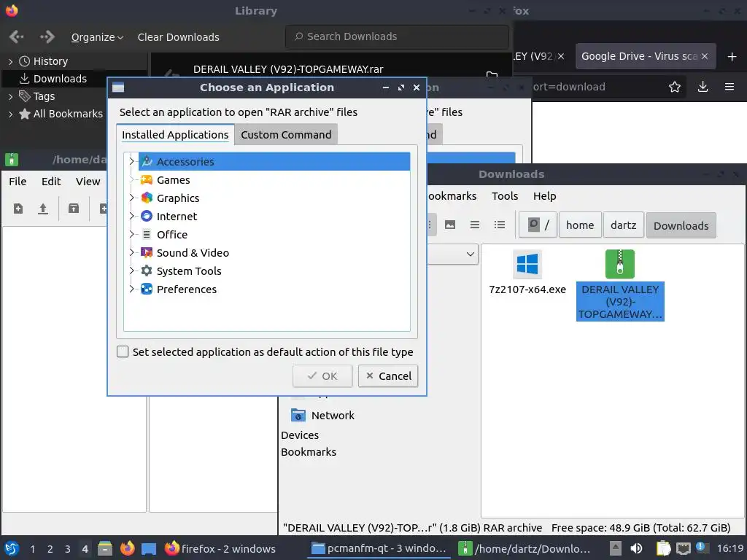Select the 7z2107-x64.exe file

point(527,272)
